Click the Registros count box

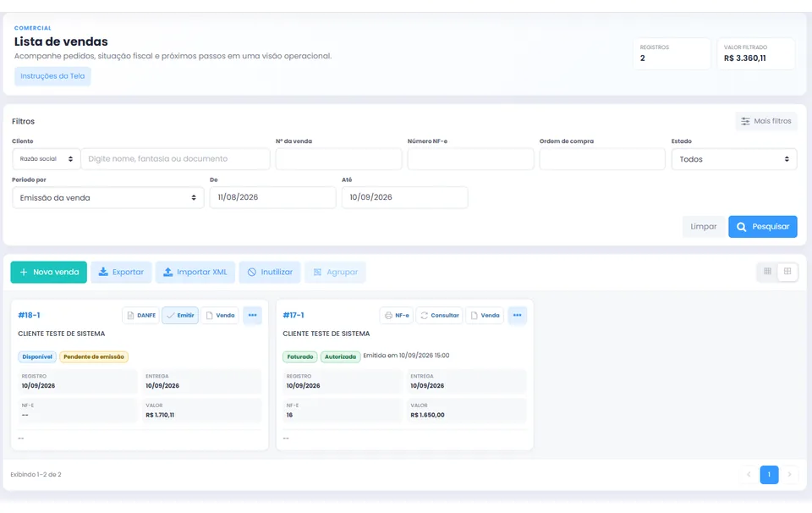point(672,53)
